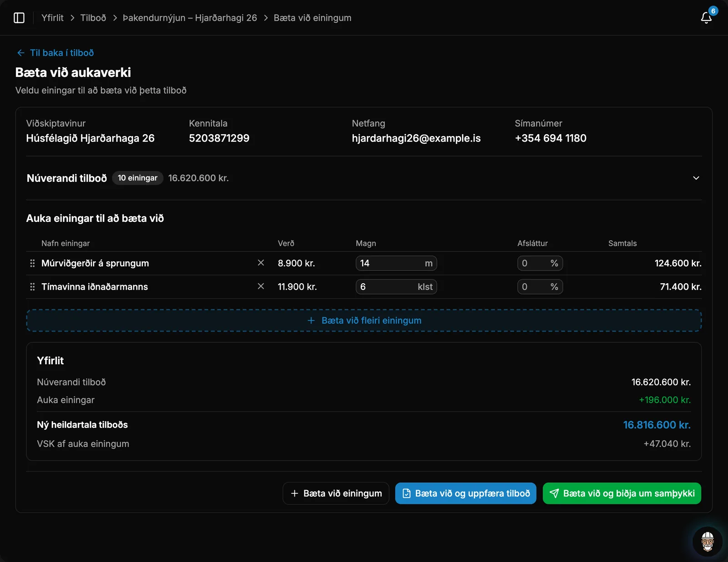Select the email hjardarhagi26@example.is

416,138
